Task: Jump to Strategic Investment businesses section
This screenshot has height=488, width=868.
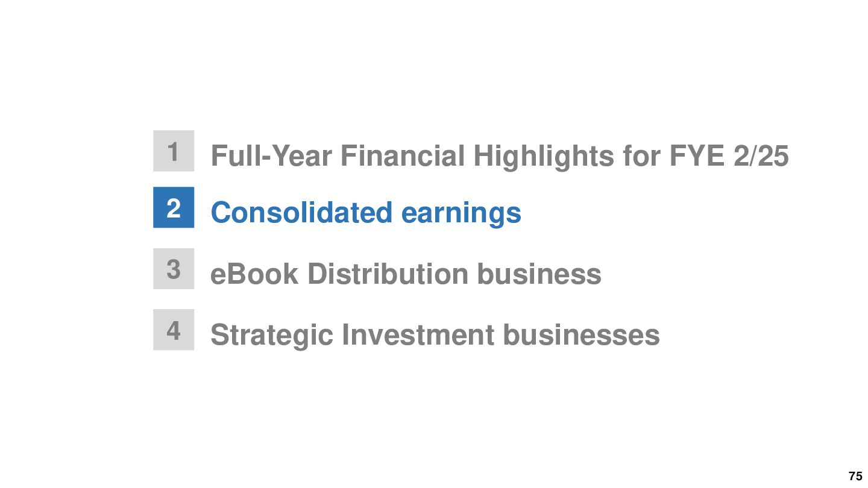Action: click(435, 335)
